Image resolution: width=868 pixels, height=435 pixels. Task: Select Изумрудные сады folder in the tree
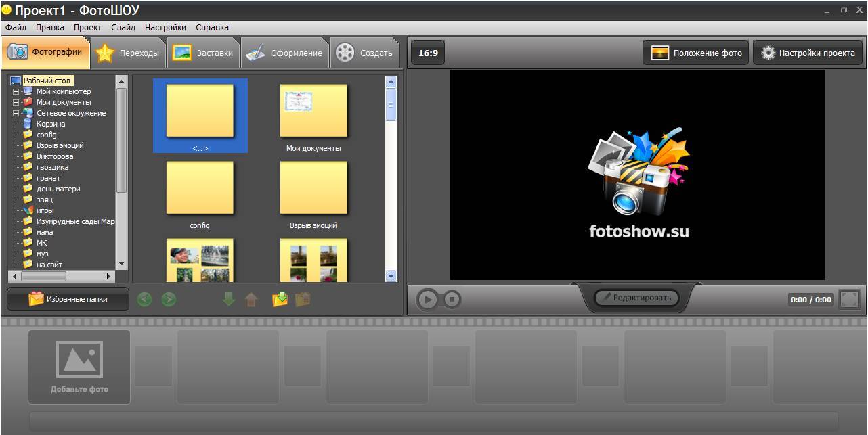75,221
